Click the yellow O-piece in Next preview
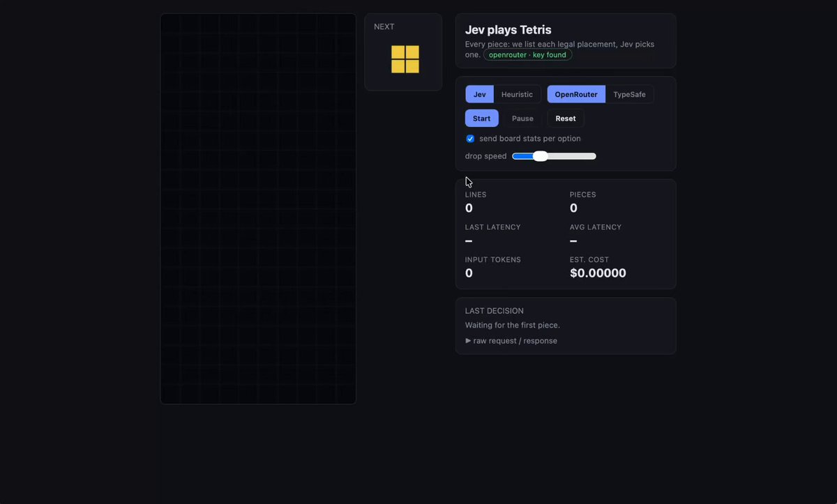 tap(405, 59)
